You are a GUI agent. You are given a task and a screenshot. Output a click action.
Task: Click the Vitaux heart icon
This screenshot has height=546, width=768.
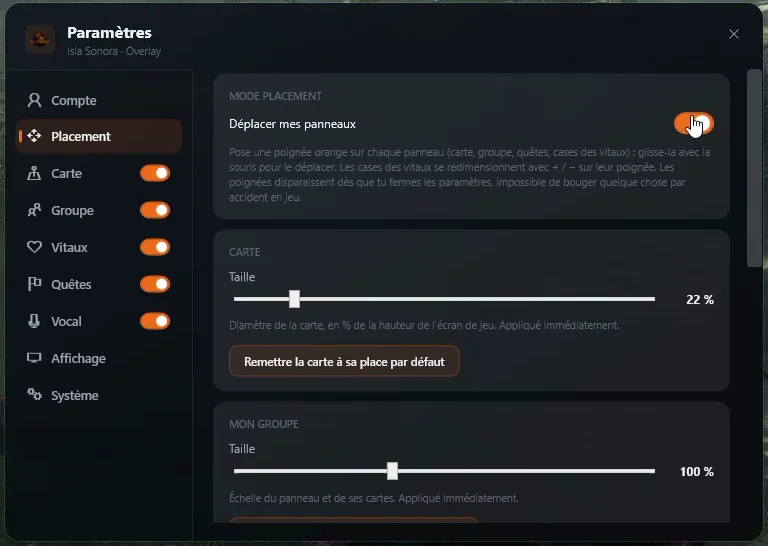34,247
